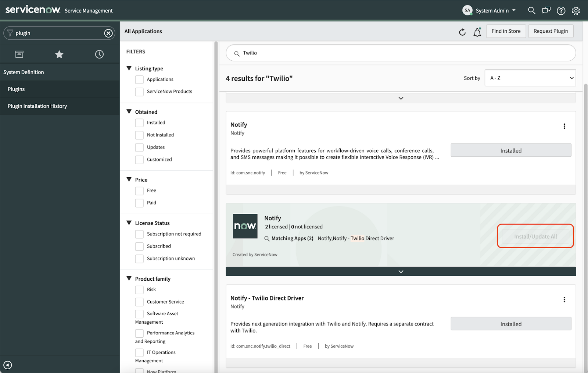588x373 pixels.
Task: Switch to the favorites star tab in sidebar
Action: tap(59, 54)
